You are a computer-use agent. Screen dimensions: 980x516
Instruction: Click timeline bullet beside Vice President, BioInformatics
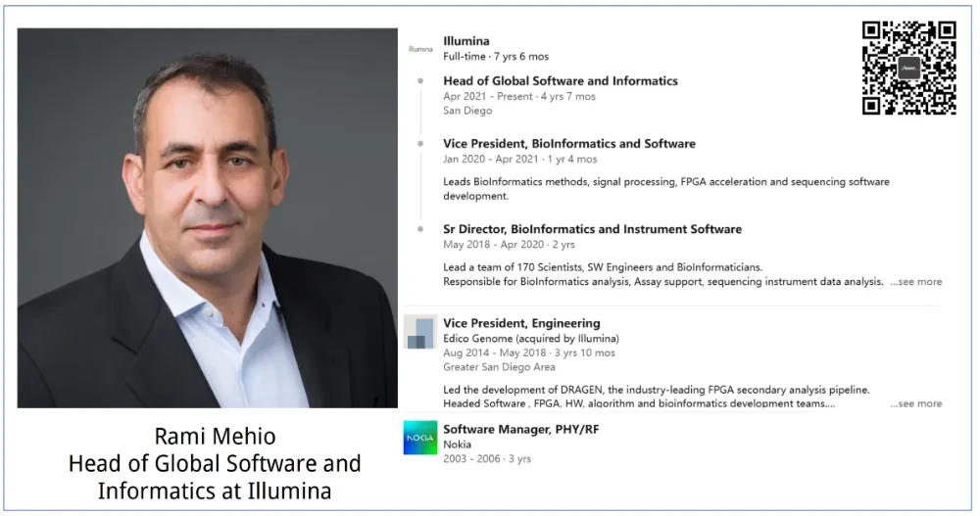pyautogui.click(x=420, y=144)
